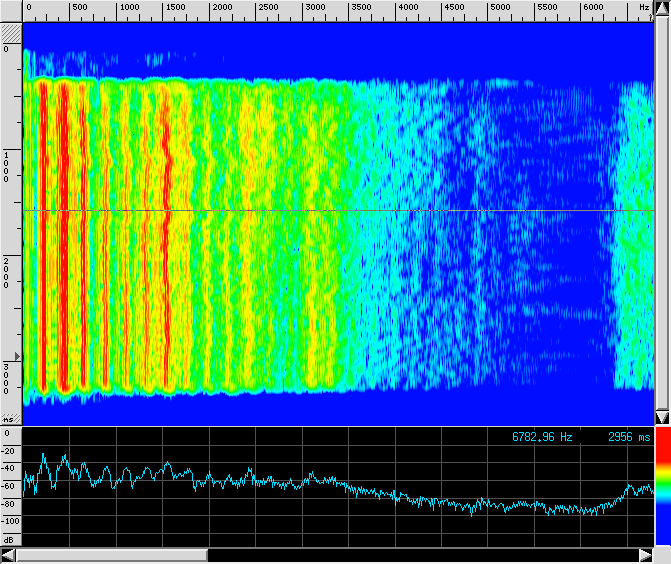Screen dimensions: 671x564
Task: Click the hatched corner box above the time ruler
Action: point(11,32)
